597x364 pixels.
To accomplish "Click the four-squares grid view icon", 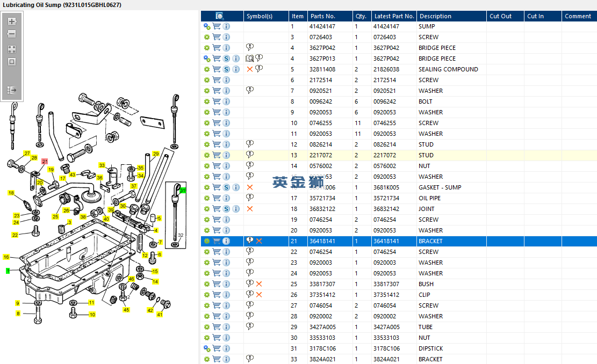I will tap(12, 49).
